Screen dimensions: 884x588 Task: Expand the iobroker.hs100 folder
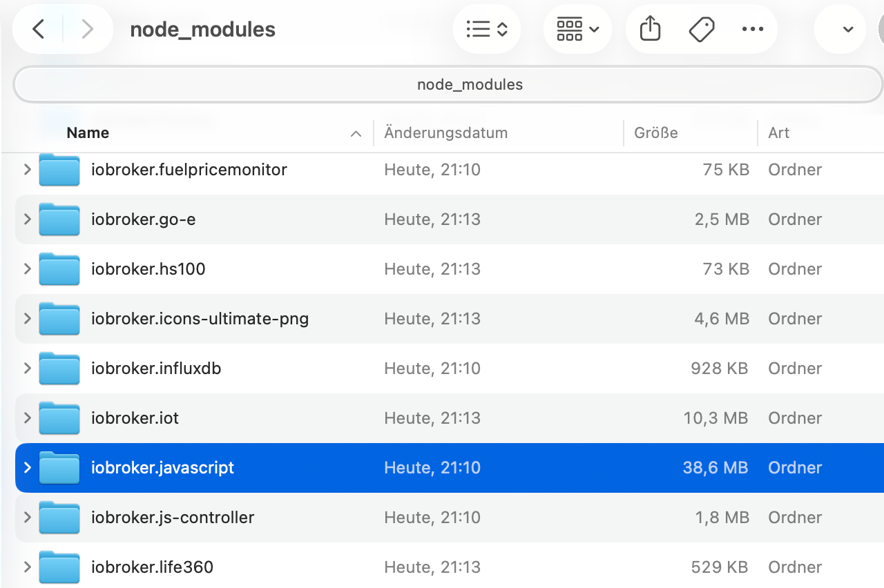[x=28, y=268]
